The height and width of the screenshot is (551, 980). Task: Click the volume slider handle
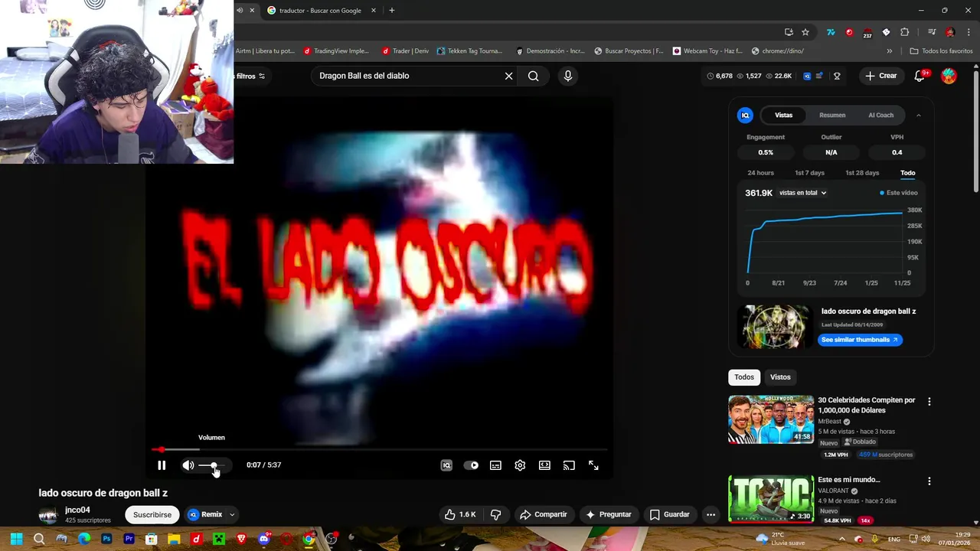[x=214, y=465]
